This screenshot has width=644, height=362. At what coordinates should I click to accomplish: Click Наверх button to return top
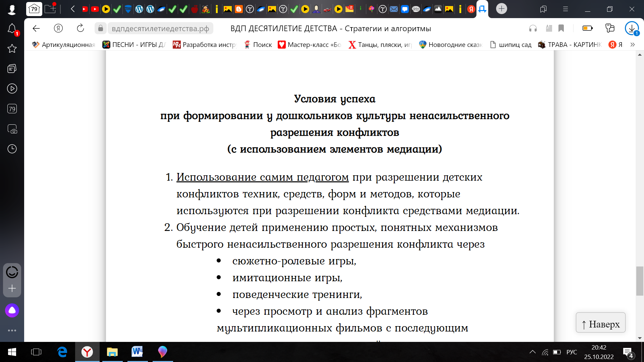600,322
